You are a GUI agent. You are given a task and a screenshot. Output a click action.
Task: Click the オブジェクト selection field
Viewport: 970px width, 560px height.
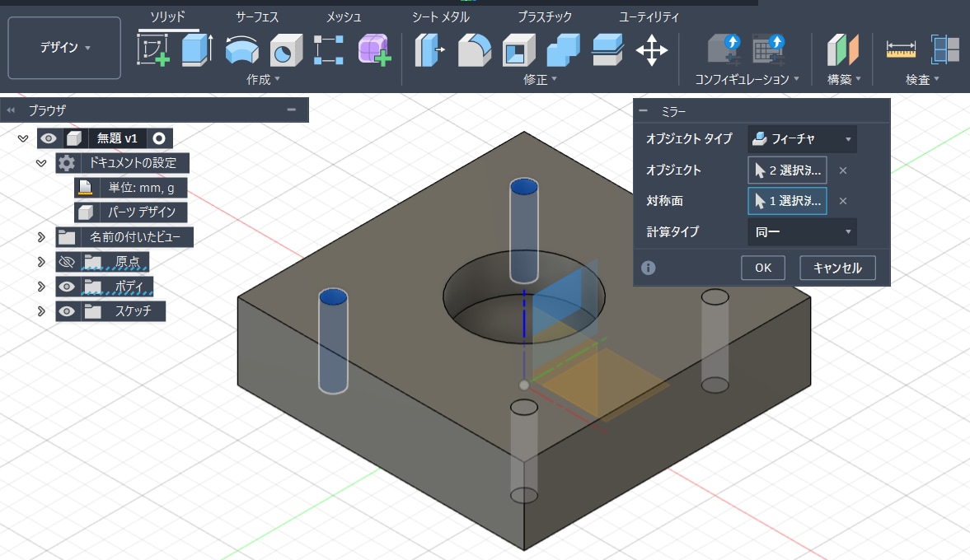click(787, 170)
